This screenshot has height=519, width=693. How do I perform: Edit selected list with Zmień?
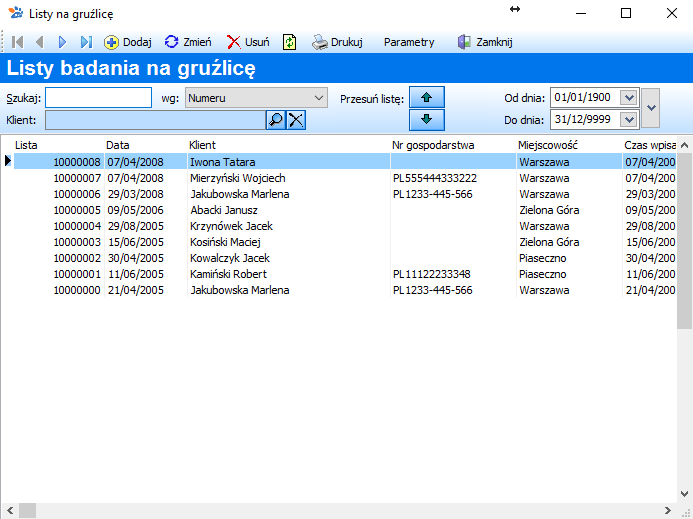188,42
